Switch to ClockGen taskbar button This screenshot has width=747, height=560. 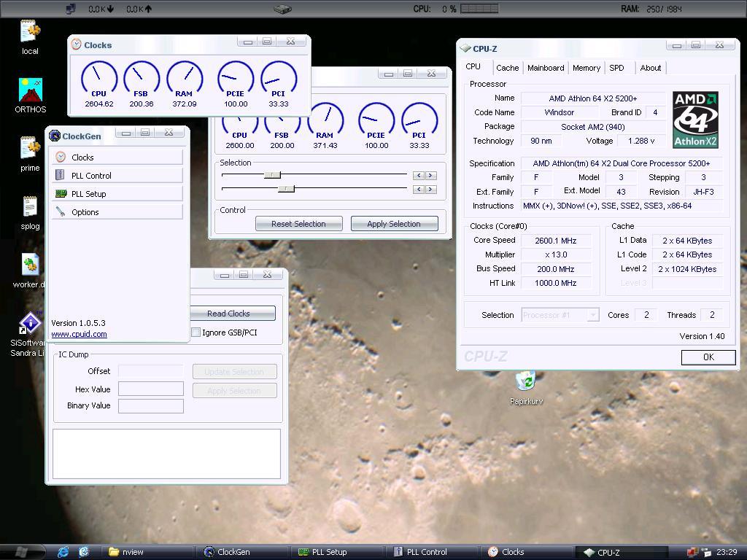[243, 552]
